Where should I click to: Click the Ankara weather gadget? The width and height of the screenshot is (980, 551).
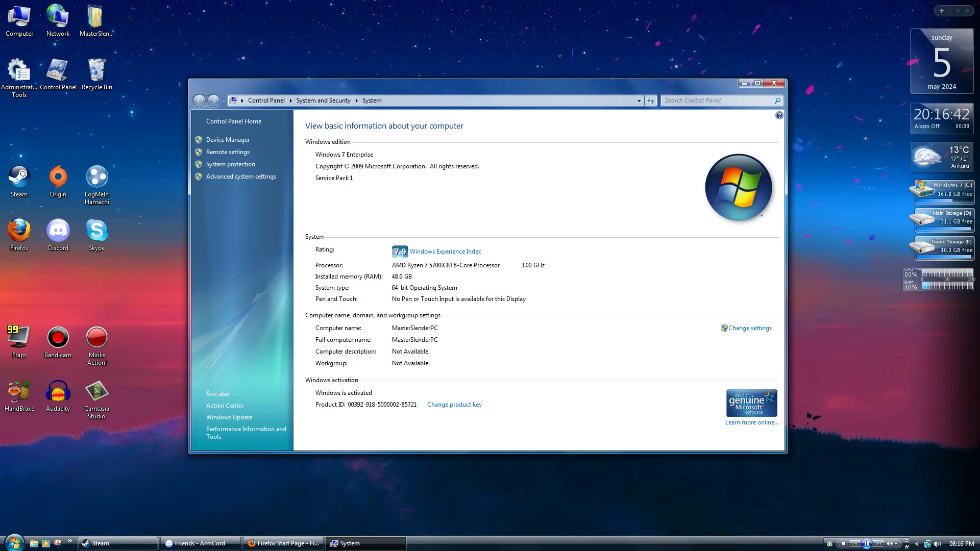click(x=942, y=157)
